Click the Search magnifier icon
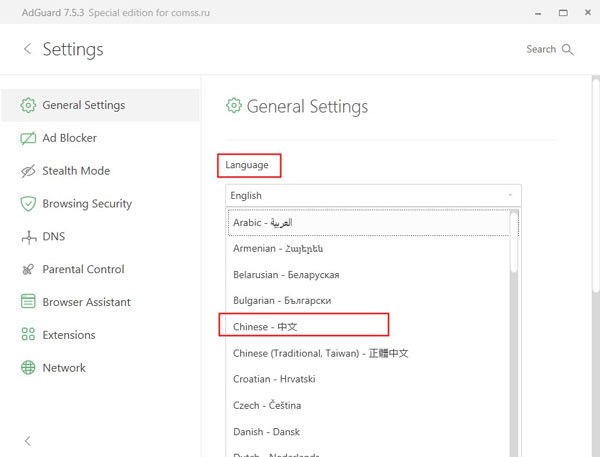This screenshot has width=600, height=457. pyautogui.click(x=568, y=49)
